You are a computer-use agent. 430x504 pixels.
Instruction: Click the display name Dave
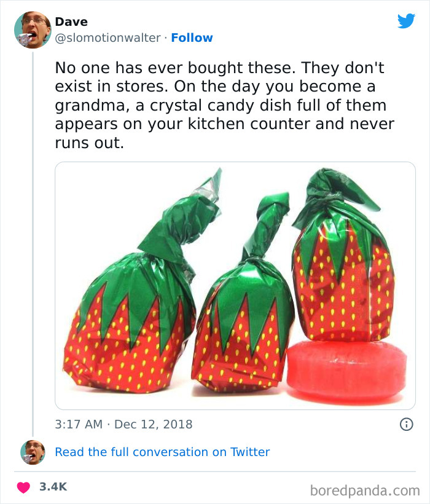coord(71,22)
